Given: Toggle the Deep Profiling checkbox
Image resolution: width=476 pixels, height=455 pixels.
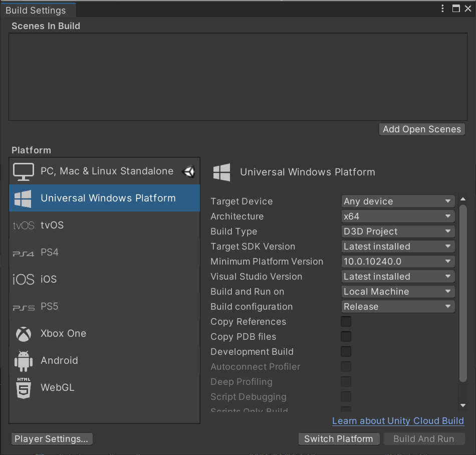Looking at the screenshot, I should 346,381.
